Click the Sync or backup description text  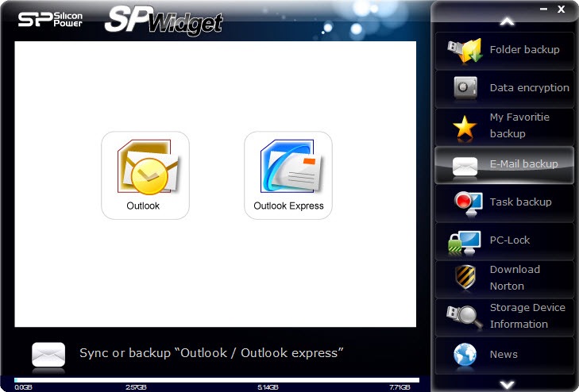pyautogui.click(x=211, y=353)
